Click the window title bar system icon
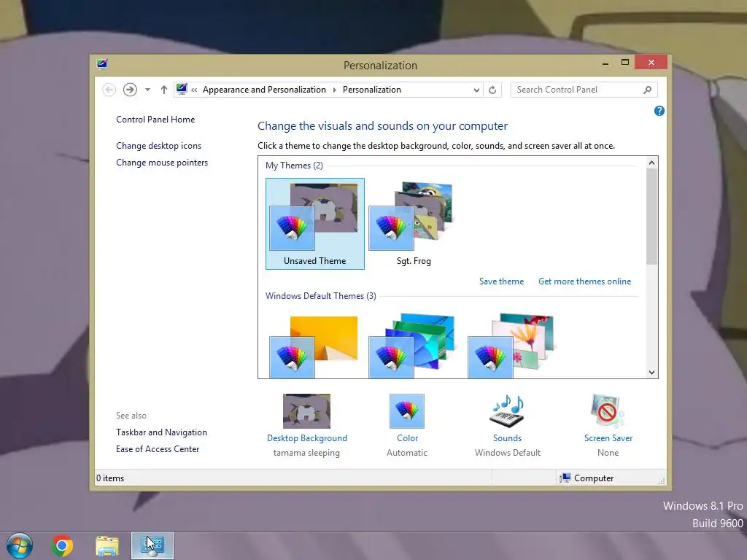The width and height of the screenshot is (747, 560). click(x=102, y=64)
